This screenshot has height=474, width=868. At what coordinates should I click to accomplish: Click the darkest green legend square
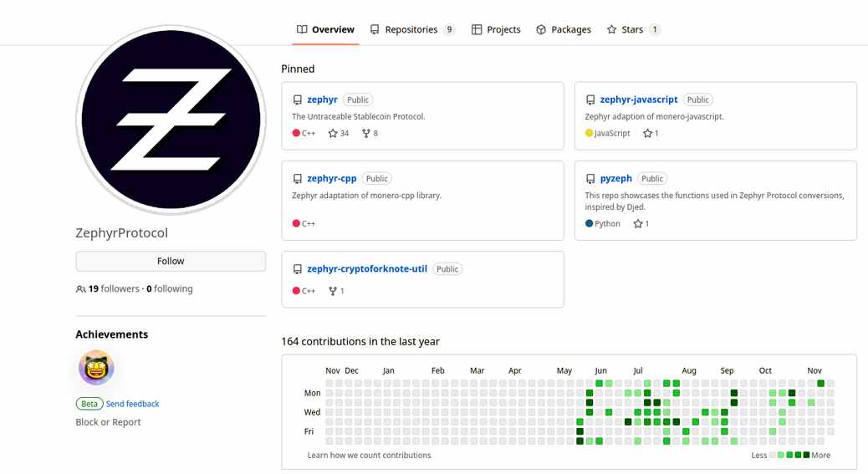806,456
